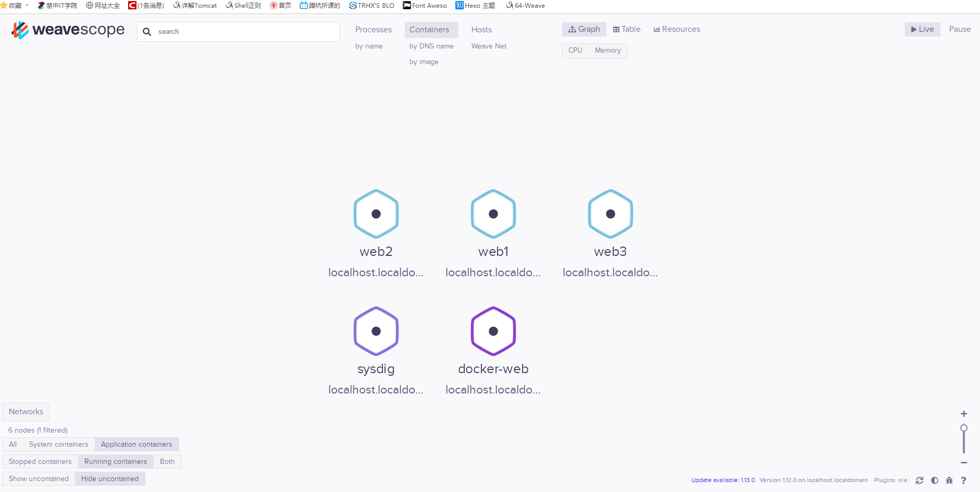The width and height of the screenshot is (980, 492).
Task: Click the Plugins: n/a status text
Action: pos(890,481)
